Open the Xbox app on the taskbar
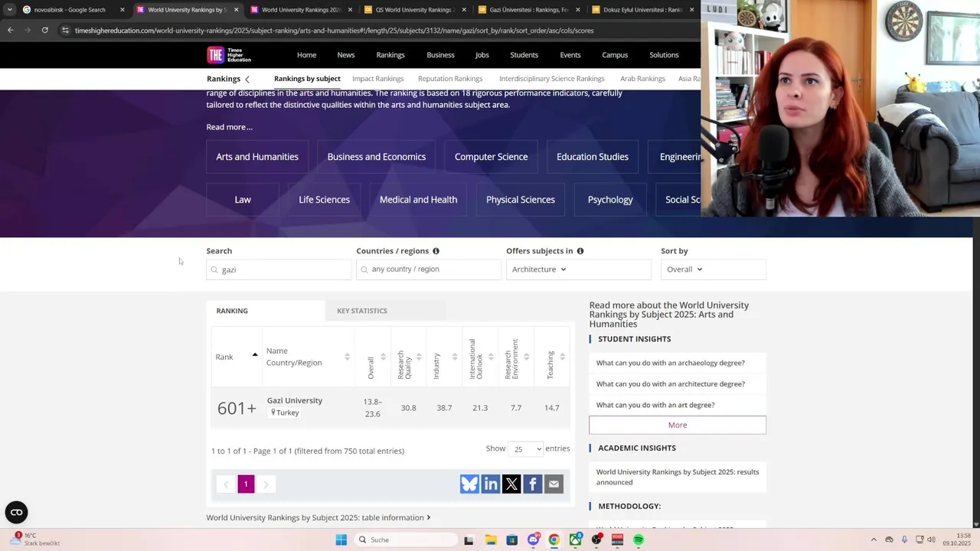The width and height of the screenshot is (980, 551). click(x=575, y=540)
